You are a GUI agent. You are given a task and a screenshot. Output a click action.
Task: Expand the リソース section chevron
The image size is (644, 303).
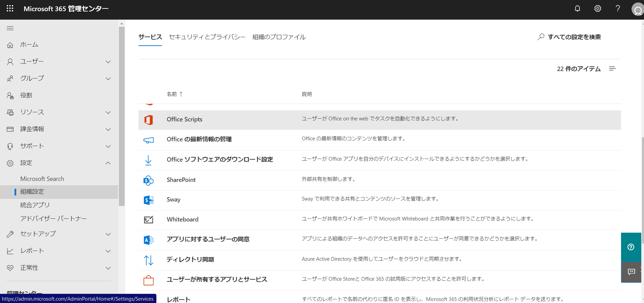(x=108, y=112)
